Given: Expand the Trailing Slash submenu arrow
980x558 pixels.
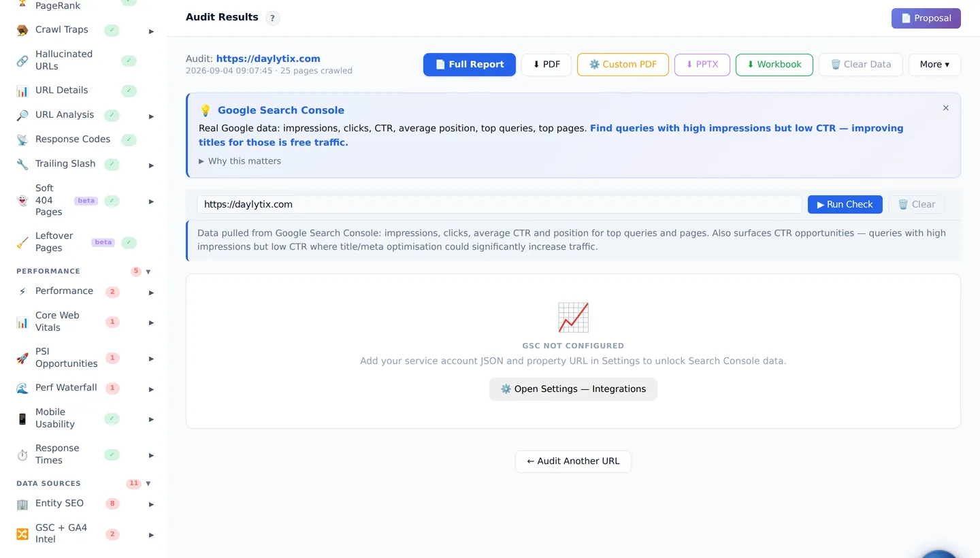Looking at the screenshot, I should [151, 165].
